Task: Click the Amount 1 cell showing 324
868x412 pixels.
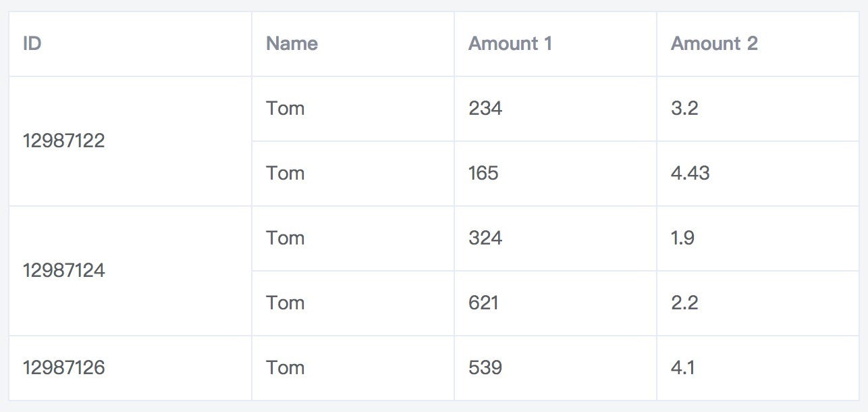Action: 555,238
